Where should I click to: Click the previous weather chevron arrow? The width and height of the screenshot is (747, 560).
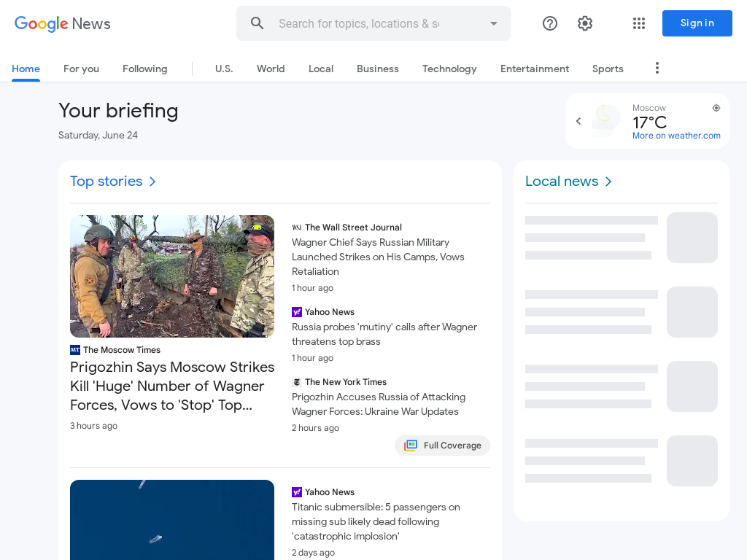coord(578,121)
